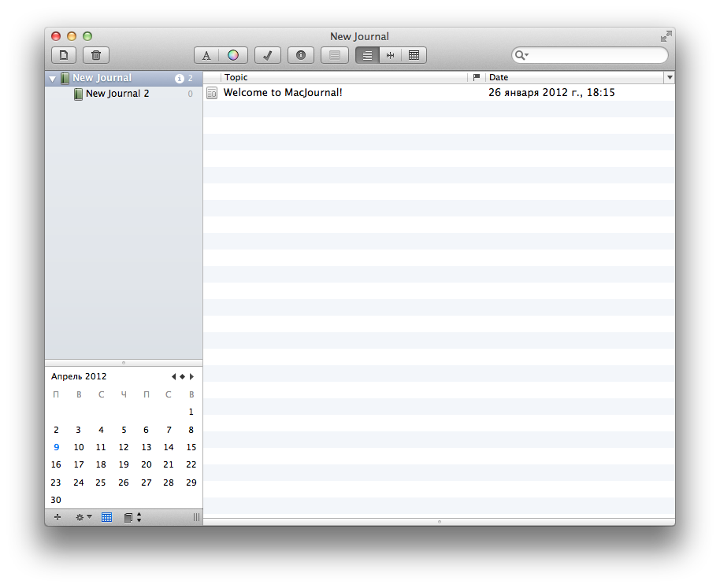Toggle the sidebar calendar with the grid icon
720x588 pixels.
tap(106, 517)
